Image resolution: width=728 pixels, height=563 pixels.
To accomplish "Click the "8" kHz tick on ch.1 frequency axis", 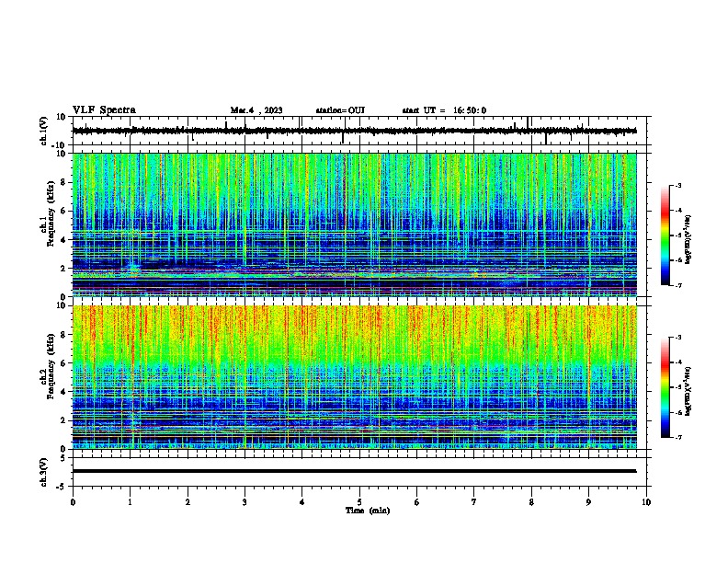I will click(x=63, y=182).
